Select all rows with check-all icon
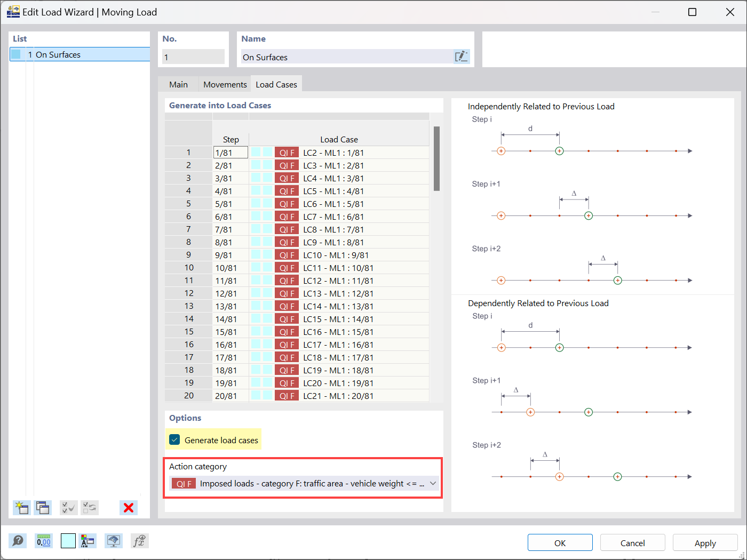The width and height of the screenshot is (747, 560). coord(68,508)
